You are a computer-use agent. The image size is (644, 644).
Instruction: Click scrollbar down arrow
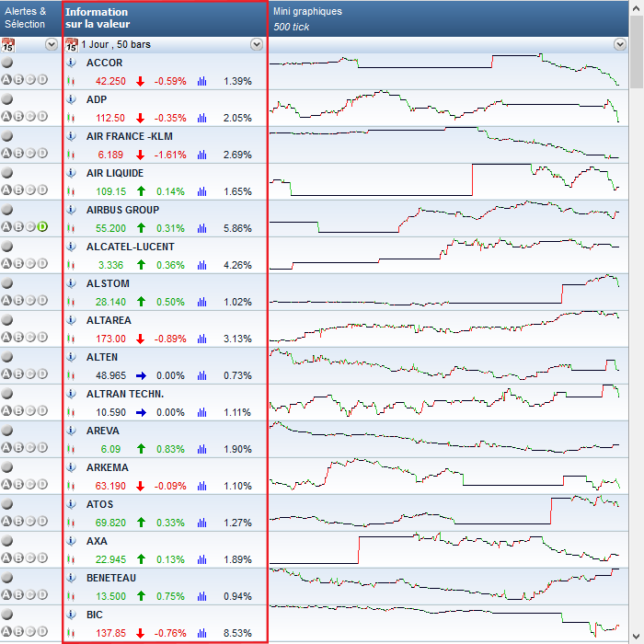pos(637,637)
